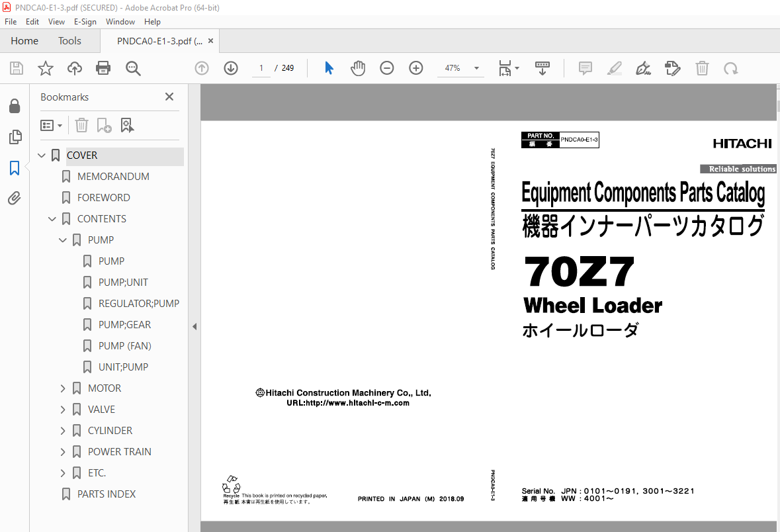
Task: Print the document
Action: coord(103,68)
